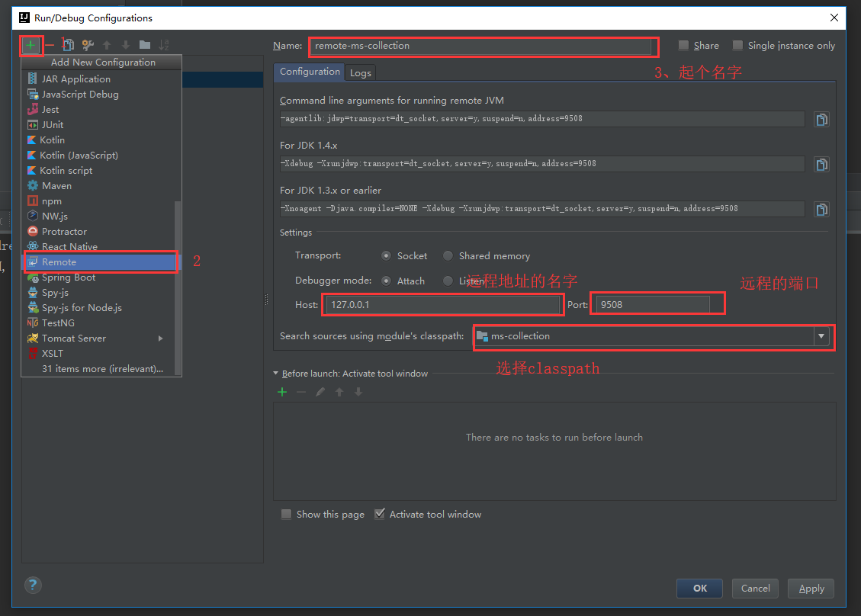Click Add New Configuration plus icon
861x616 pixels.
(31, 45)
